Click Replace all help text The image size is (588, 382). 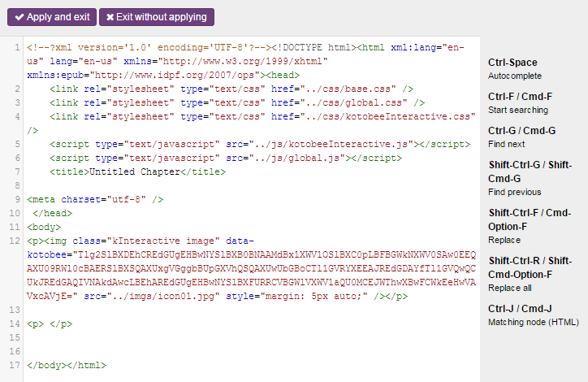point(509,289)
